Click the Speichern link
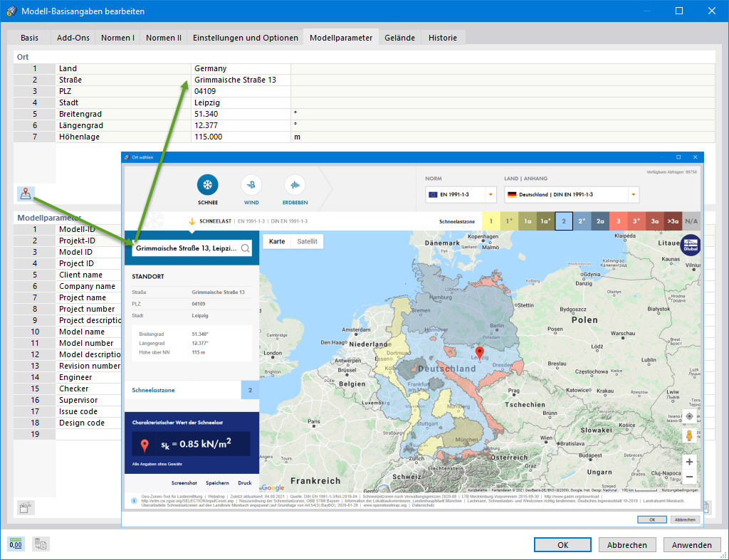This screenshot has height=560, width=729. point(217,483)
